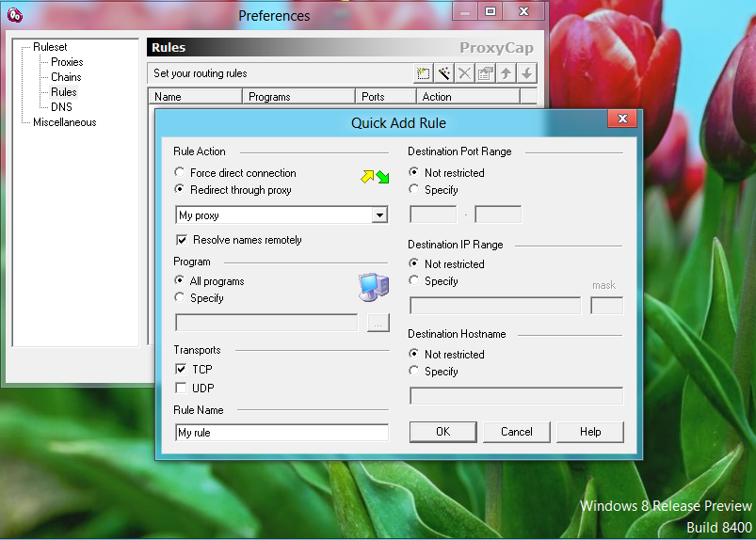Viewport: 756px width, 540px height.
Task: Click the Quick Add Rule wand icon
Action: point(444,73)
